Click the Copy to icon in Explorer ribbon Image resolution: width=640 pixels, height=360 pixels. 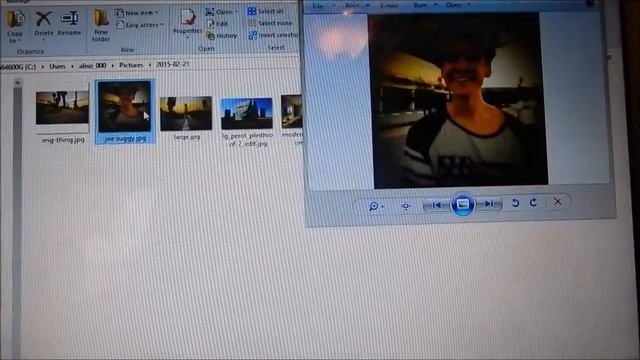point(16,19)
